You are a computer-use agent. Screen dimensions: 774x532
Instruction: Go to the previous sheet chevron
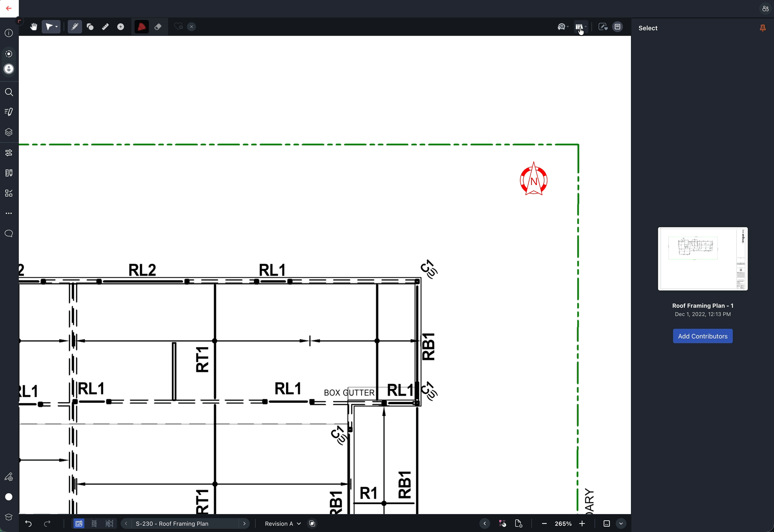pyautogui.click(x=126, y=523)
